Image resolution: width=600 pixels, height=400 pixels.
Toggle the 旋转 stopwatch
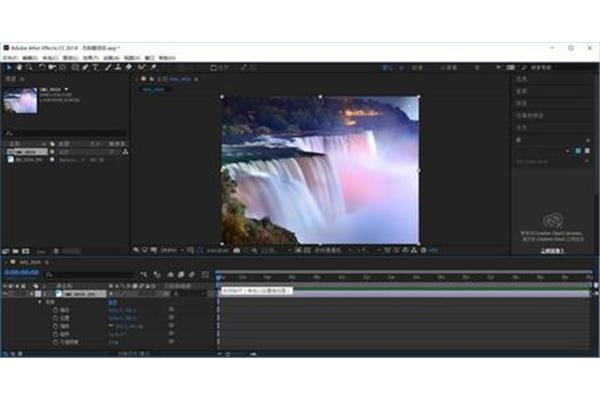55,334
